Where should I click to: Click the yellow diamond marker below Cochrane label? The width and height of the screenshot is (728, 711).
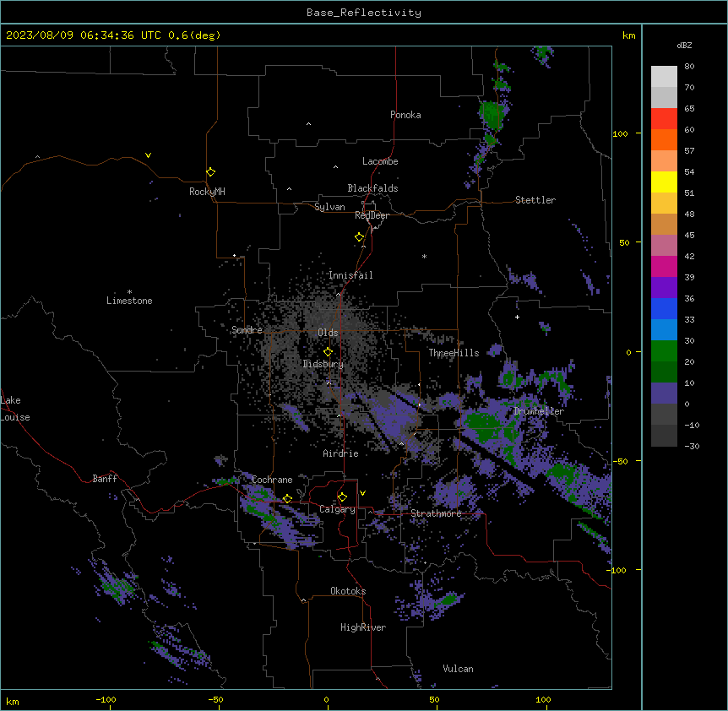pyautogui.click(x=287, y=499)
